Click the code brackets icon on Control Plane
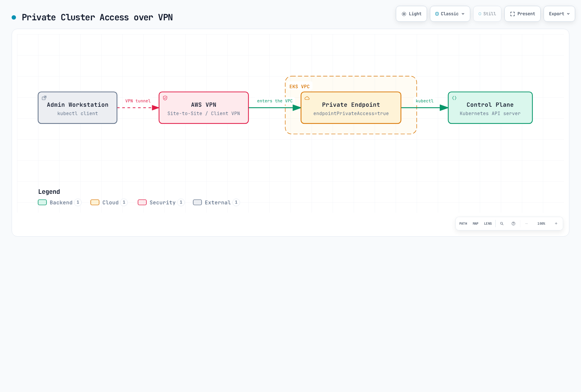Image resolution: width=581 pixels, height=392 pixels. pyautogui.click(x=454, y=98)
